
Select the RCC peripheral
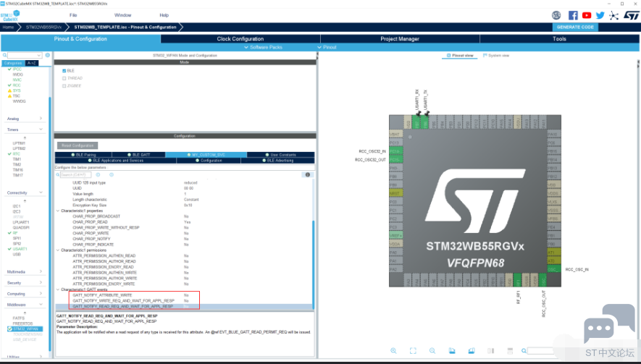click(17, 85)
